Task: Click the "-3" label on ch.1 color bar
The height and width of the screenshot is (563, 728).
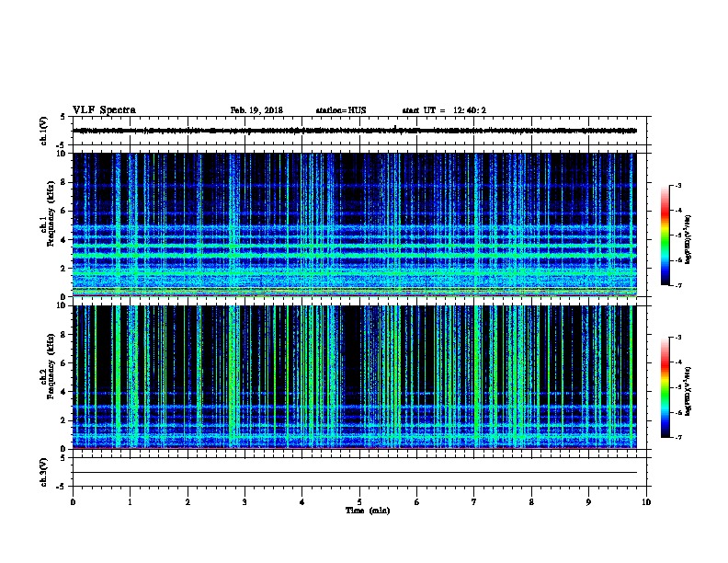Action: (x=677, y=186)
